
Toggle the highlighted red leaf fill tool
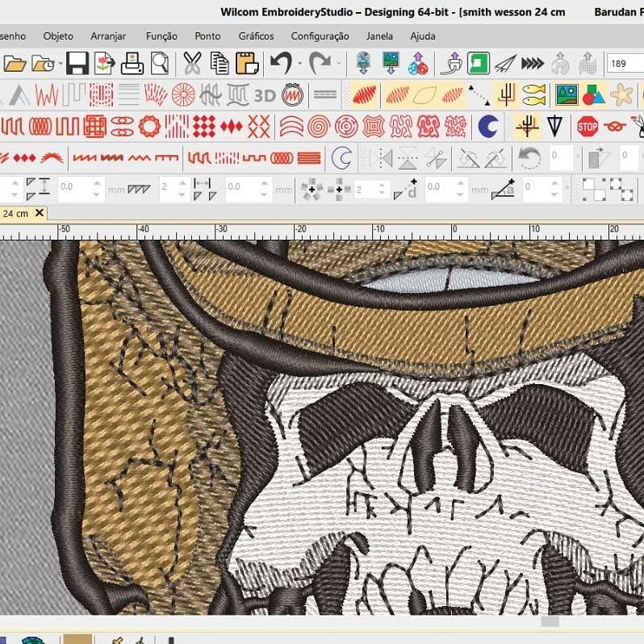[364, 95]
